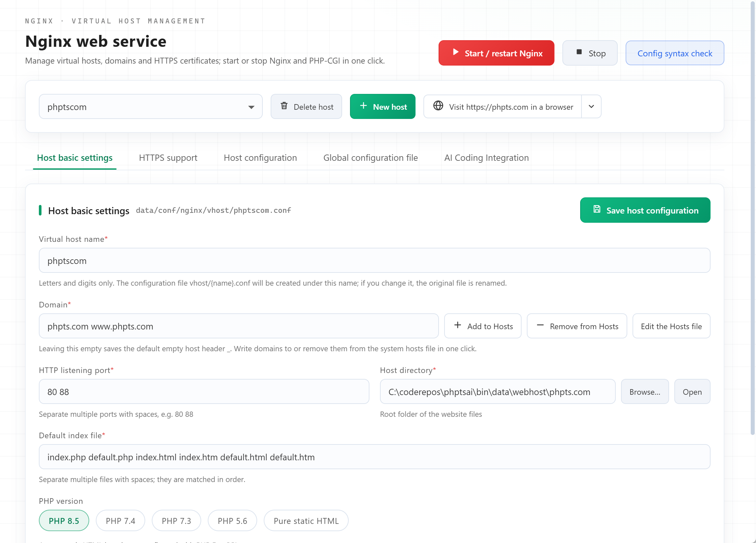Viewport: 756px width, 543px height.
Task: Click the 'Separate multiple ports with spaces' hint
Action: (x=116, y=414)
